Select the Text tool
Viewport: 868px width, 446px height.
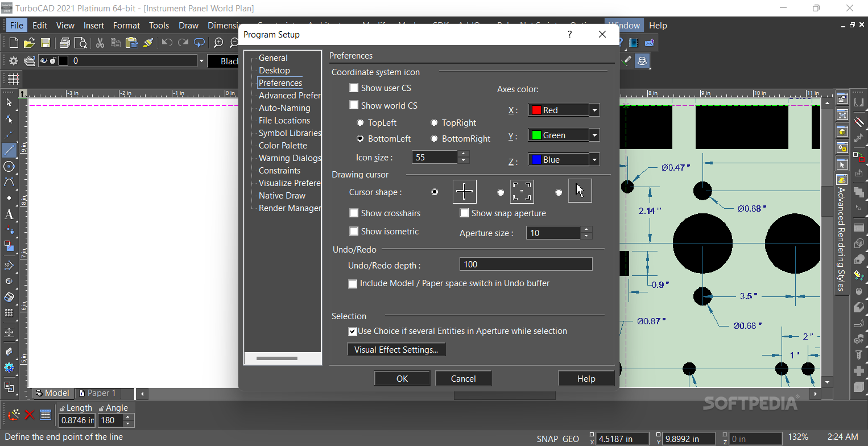9,214
